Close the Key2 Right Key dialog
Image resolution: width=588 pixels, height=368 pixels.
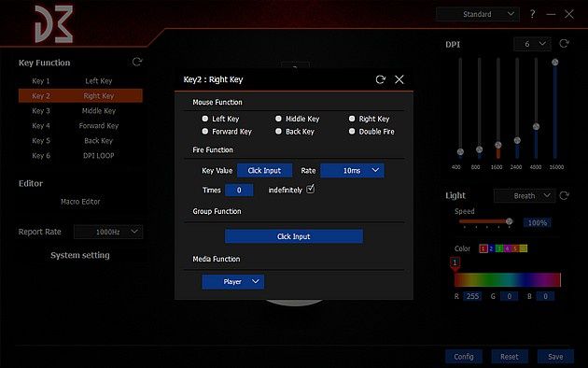(399, 79)
